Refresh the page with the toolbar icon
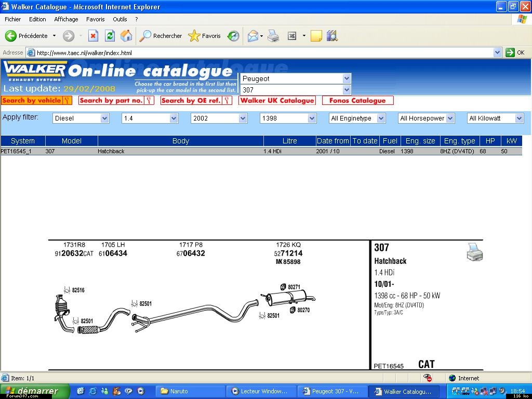The height and width of the screenshot is (399, 532). (110, 36)
